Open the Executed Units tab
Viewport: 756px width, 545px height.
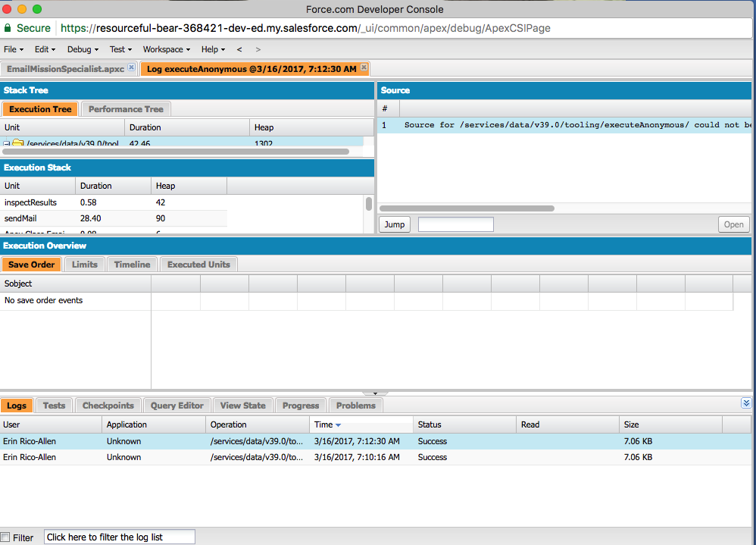click(198, 265)
